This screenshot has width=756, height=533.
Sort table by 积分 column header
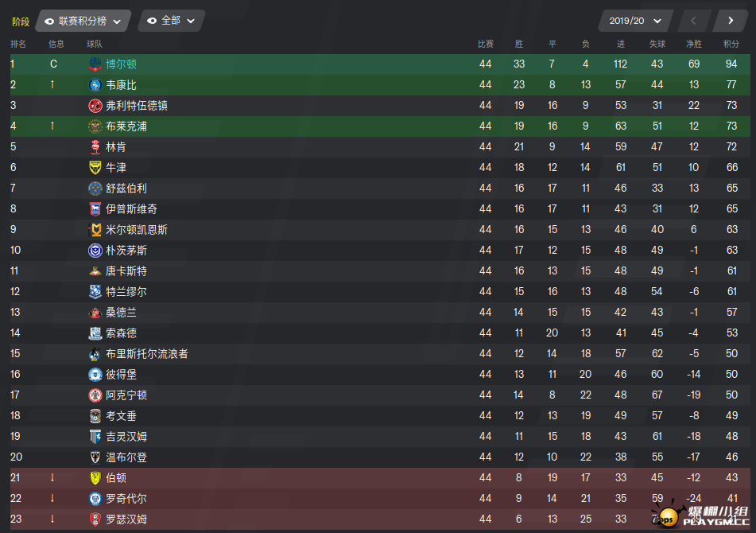pos(731,44)
